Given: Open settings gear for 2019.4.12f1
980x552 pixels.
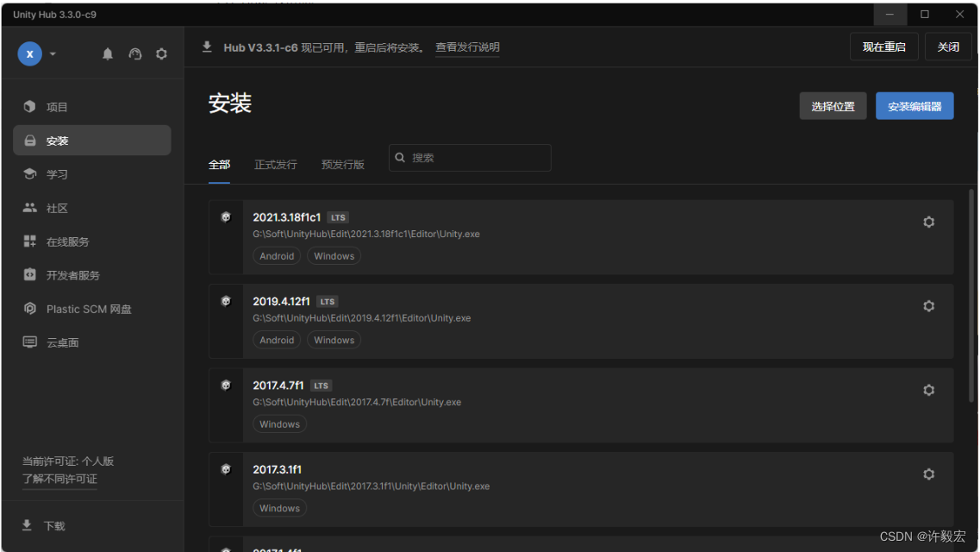Looking at the screenshot, I should pos(929,305).
